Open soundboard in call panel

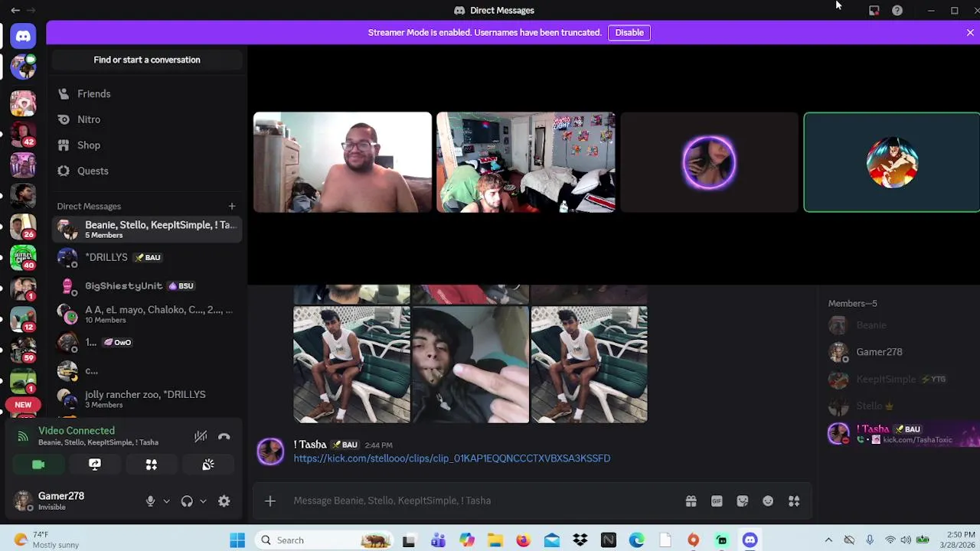click(208, 465)
